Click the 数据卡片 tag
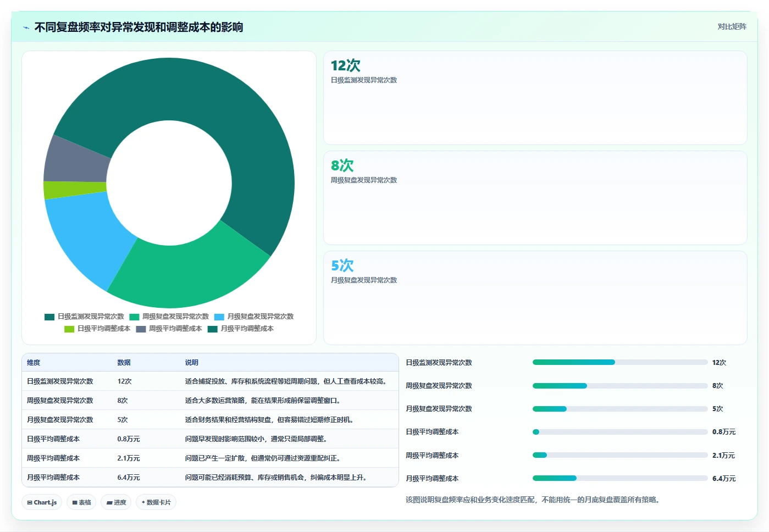This screenshot has height=532, width=769. (156, 502)
